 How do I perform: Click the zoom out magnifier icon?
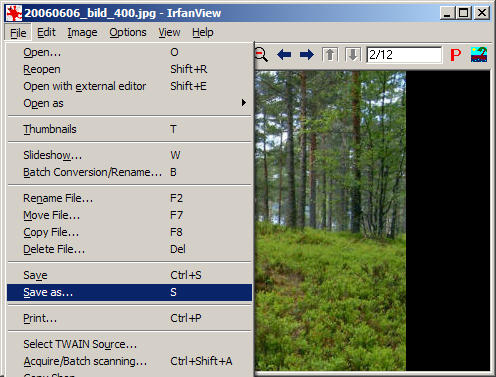pyautogui.click(x=262, y=55)
